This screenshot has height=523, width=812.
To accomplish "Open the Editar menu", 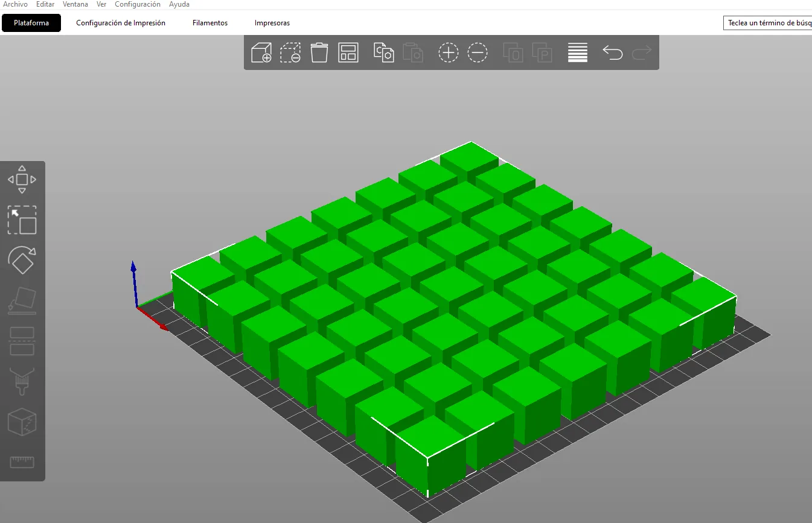I will pyautogui.click(x=45, y=4).
